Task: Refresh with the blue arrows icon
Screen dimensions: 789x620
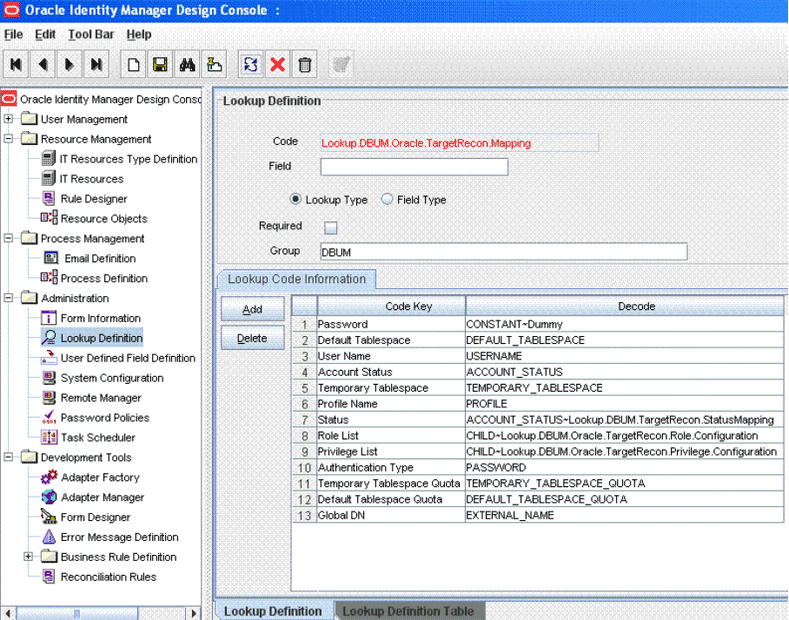Action: click(x=251, y=64)
